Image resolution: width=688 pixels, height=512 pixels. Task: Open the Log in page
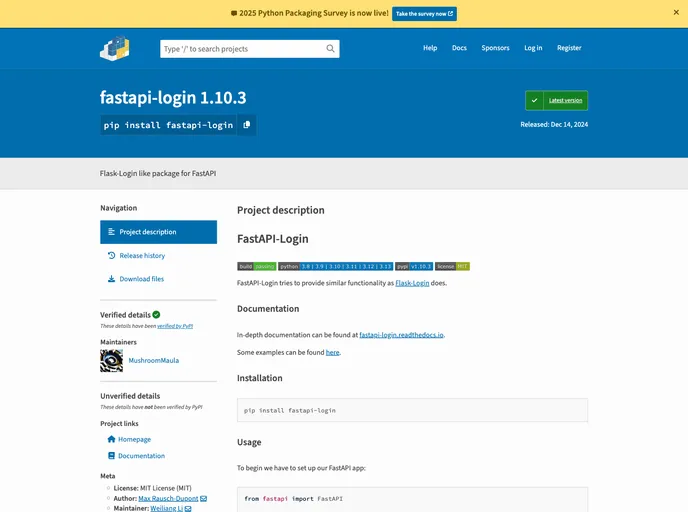533,48
